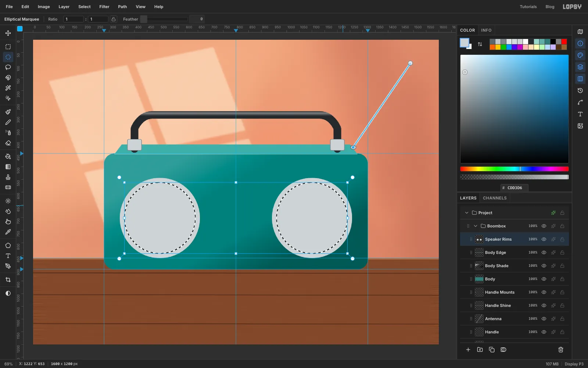Open the Tutorials link
The width and height of the screenshot is (588, 368).
point(528,7)
